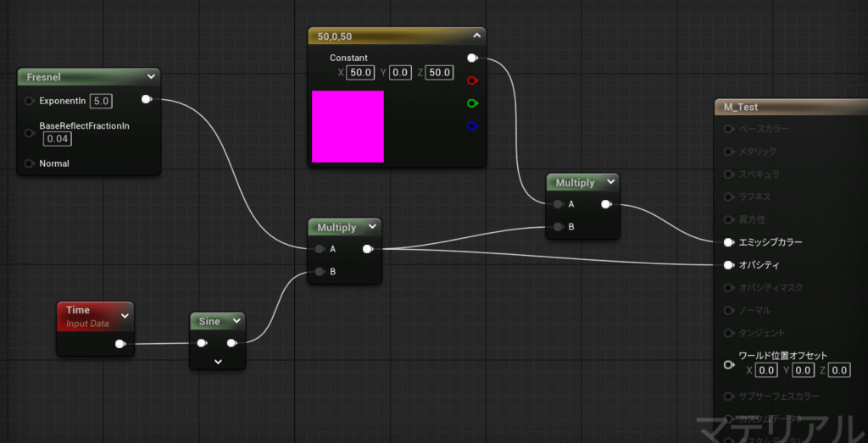Collapse the Fresnel node with its header arrow
Screen dimensions: 868x443
(x=150, y=78)
